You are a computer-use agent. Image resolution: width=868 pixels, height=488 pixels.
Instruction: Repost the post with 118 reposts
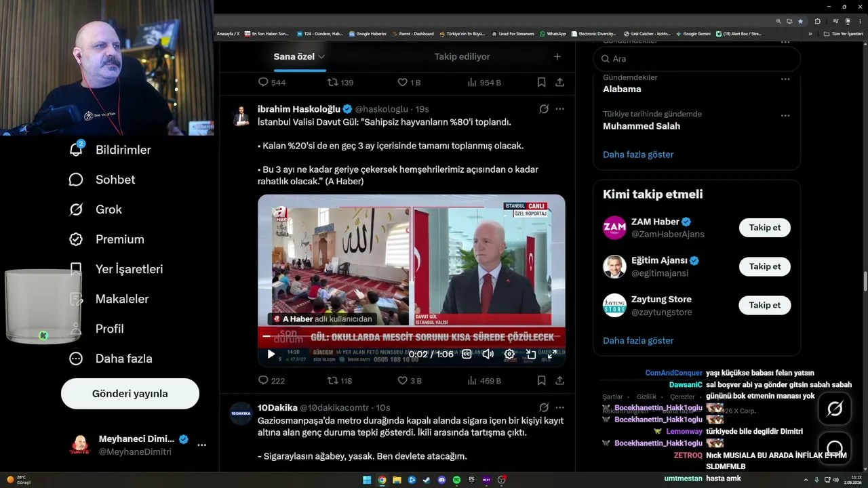tap(340, 381)
